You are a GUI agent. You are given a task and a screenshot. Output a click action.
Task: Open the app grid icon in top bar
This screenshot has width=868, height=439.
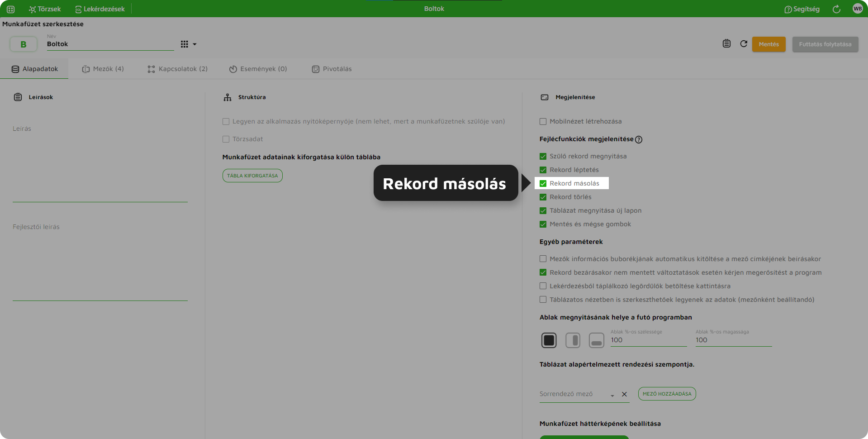click(10, 9)
